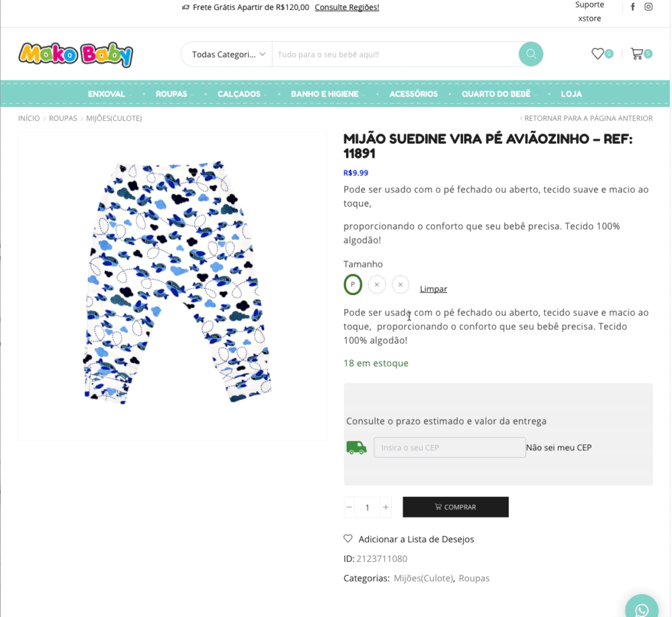
Task: Click the Moko Baby logo
Action: (x=76, y=54)
